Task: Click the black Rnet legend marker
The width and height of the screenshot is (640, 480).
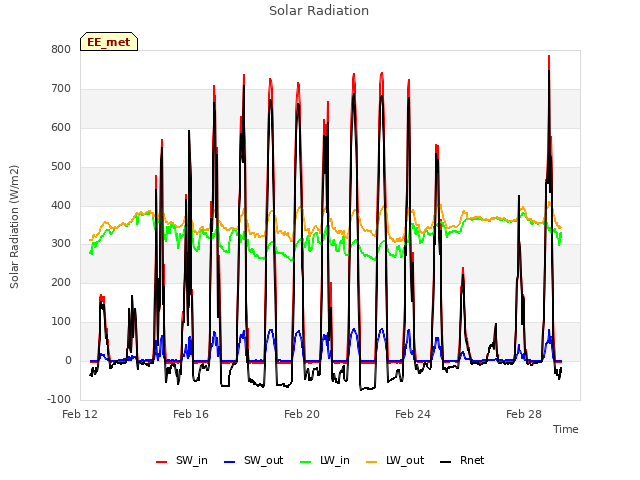Action: click(446, 462)
